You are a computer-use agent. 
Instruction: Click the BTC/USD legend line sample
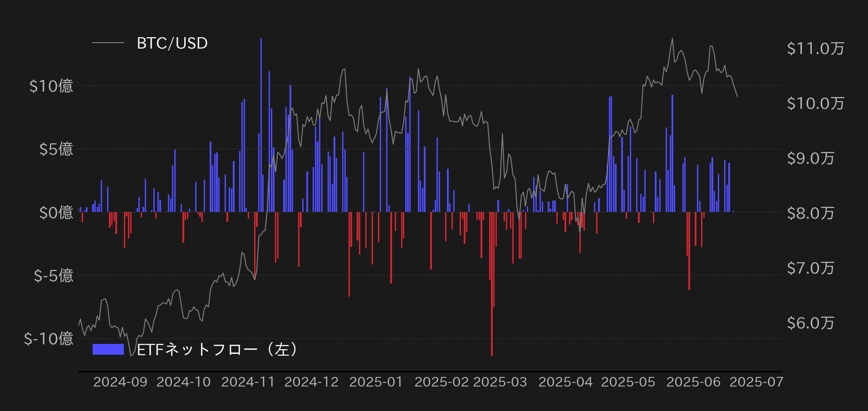(x=108, y=43)
